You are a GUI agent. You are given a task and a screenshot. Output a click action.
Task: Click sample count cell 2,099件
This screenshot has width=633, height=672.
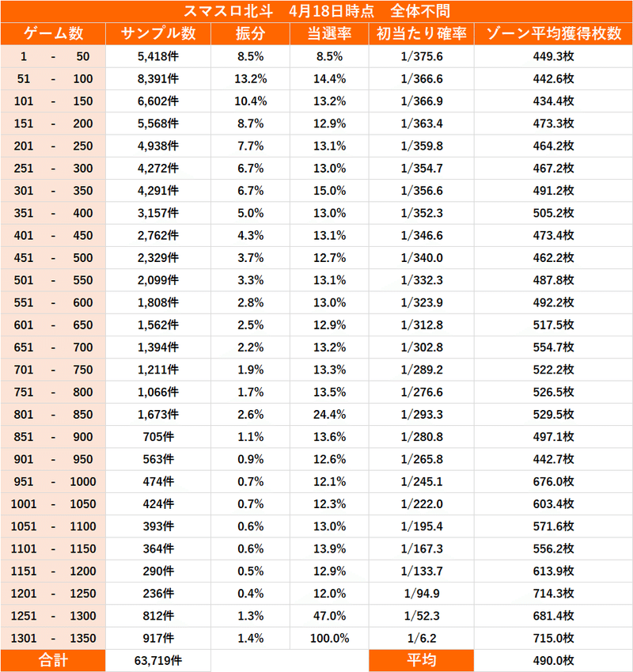158,280
